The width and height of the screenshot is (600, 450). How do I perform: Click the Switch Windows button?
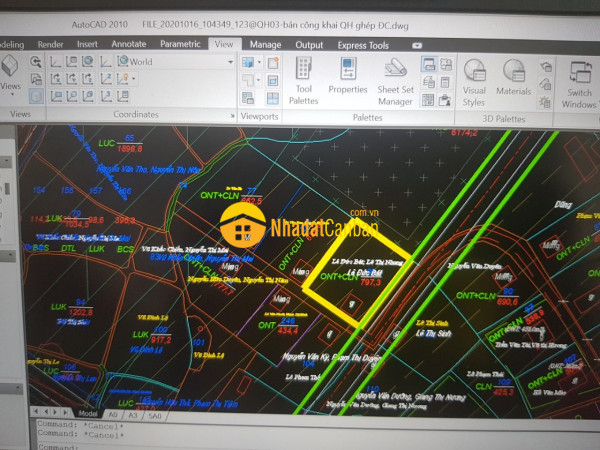click(x=579, y=84)
